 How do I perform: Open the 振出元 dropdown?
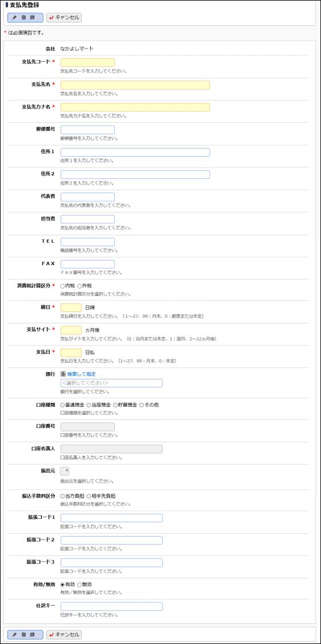point(65,471)
